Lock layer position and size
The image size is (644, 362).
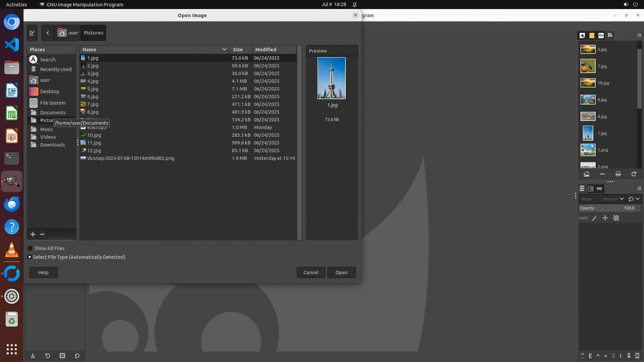tap(605, 218)
